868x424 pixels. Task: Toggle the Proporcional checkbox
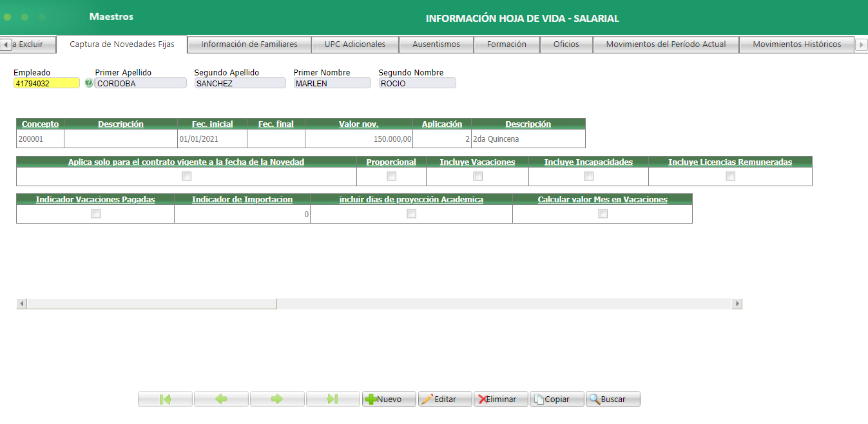click(391, 177)
